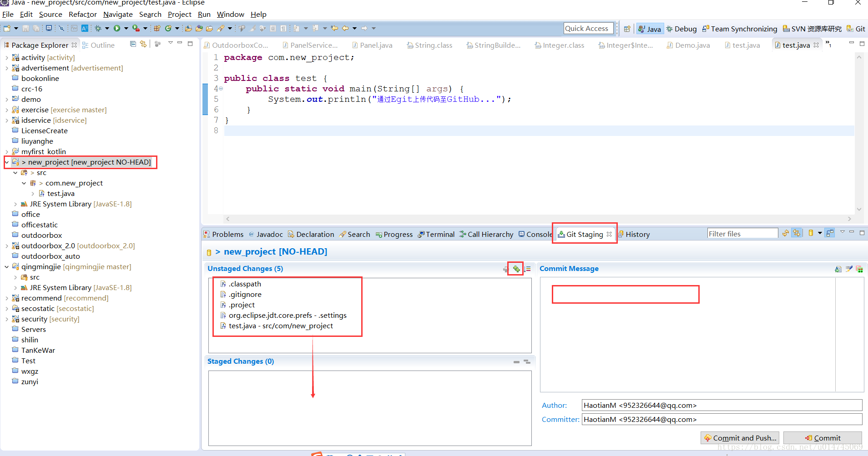Click the Add Change-Id commit message icon

tap(859, 269)
